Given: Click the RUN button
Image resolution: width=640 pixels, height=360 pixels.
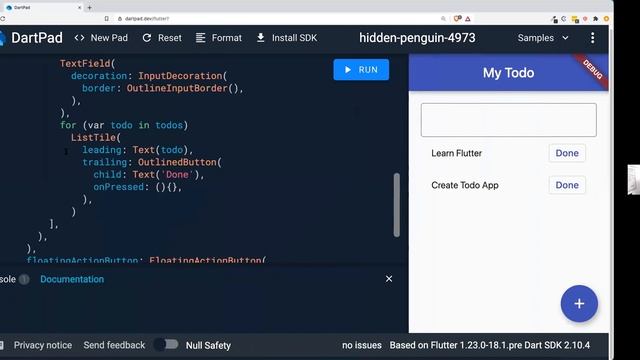Looking at the screenshot, I should [x=361, y=70].
